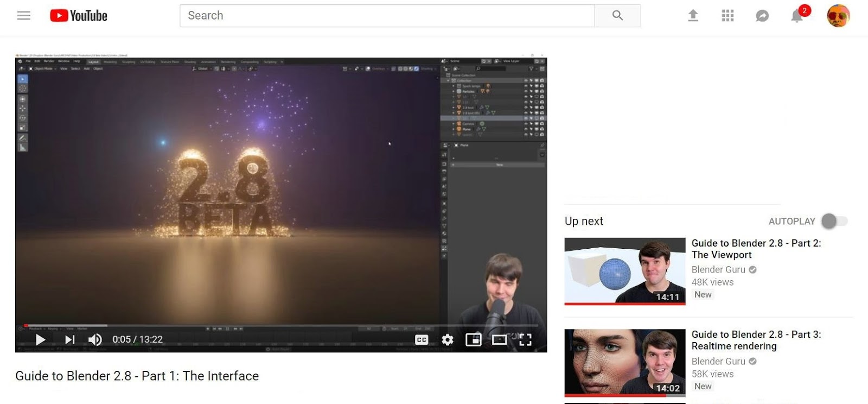
Task: Open the Part 3: Realtime rendering title
Action: (756, 340)
